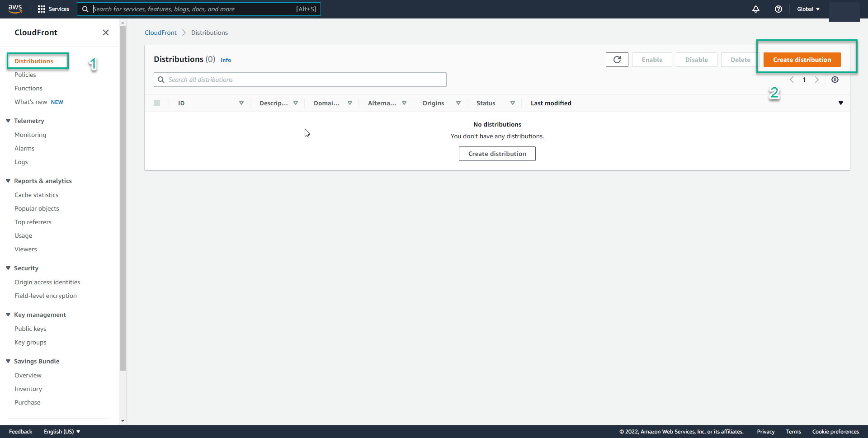Open the Services grid menu
Image resolution: width=868 pixels, height=438 pixels.
(x=53, y=9)
